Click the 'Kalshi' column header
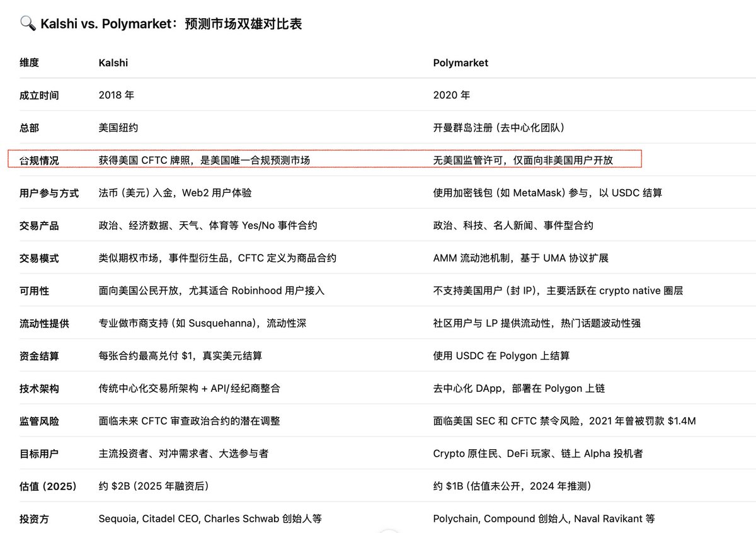Viewport: 756px width, 533px height. pyautogui.click(x=113, y=62)
